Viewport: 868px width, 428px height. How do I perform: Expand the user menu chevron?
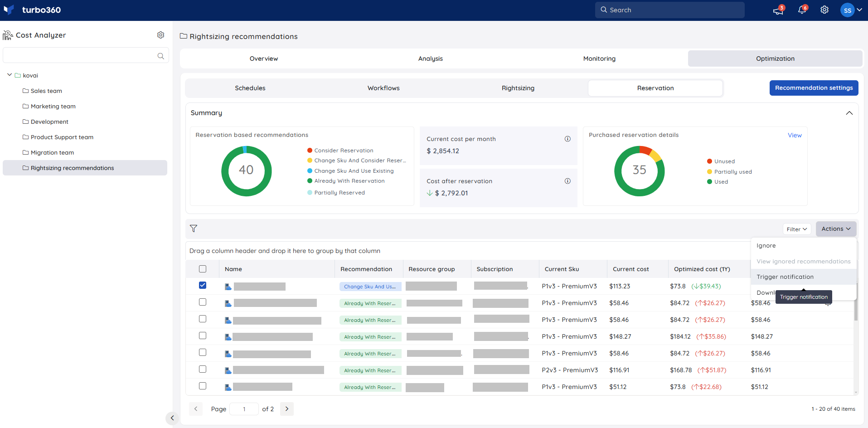[859, 10]
